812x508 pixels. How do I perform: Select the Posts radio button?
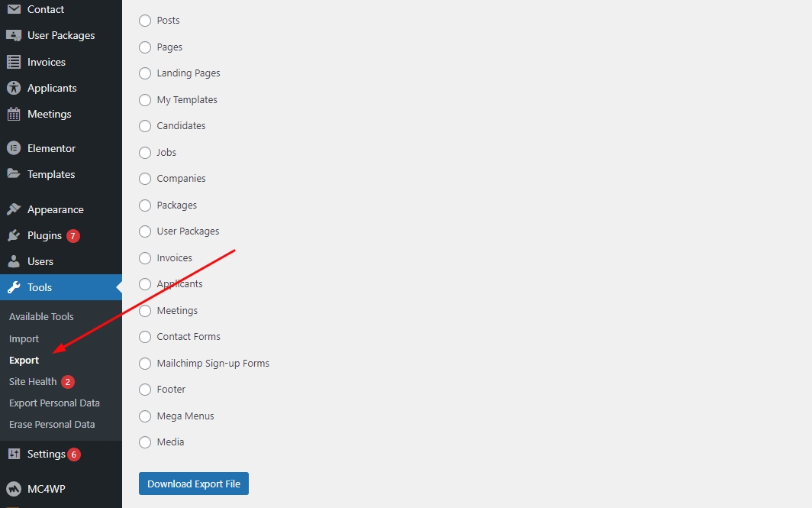[x=145, y=21]
